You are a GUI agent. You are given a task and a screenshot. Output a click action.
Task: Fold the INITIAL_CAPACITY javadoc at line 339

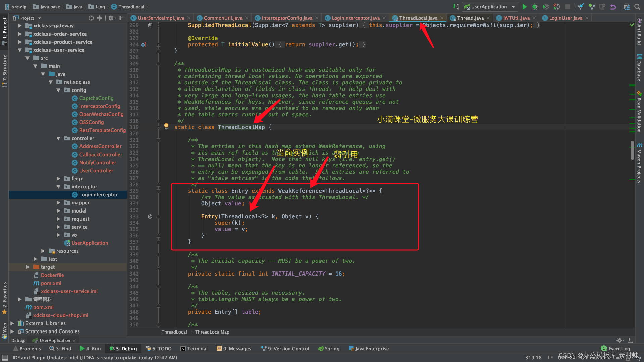pos(158,254)
